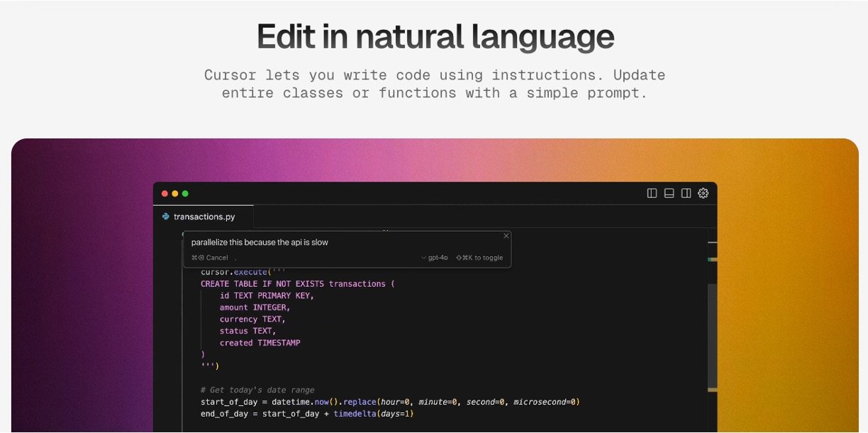Image resolution: width=868 pixels, height=433 pixels.
Task: Click the 'Get today's date range' comment
Action: pyautogui.click(x=257, y=390)
